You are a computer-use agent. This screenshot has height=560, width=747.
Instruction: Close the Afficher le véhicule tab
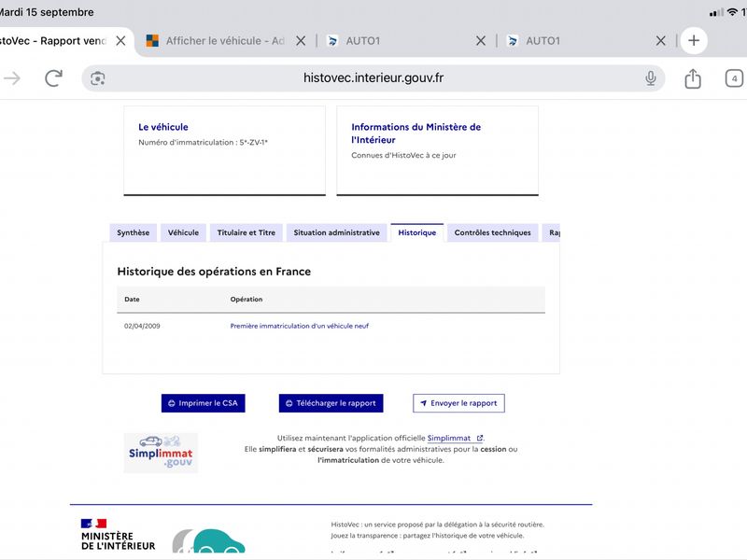(x=301, y=41)
